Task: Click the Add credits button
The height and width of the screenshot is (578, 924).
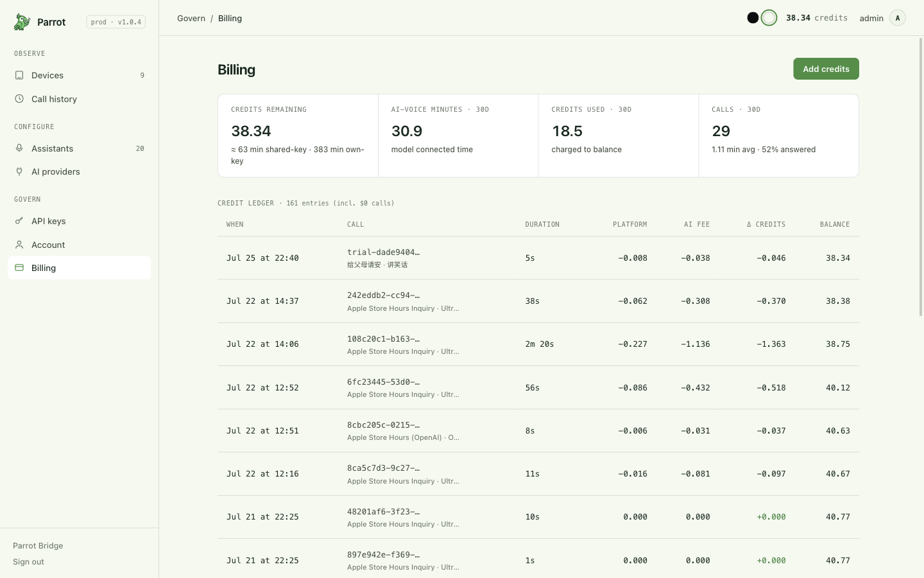Action: 826,69
